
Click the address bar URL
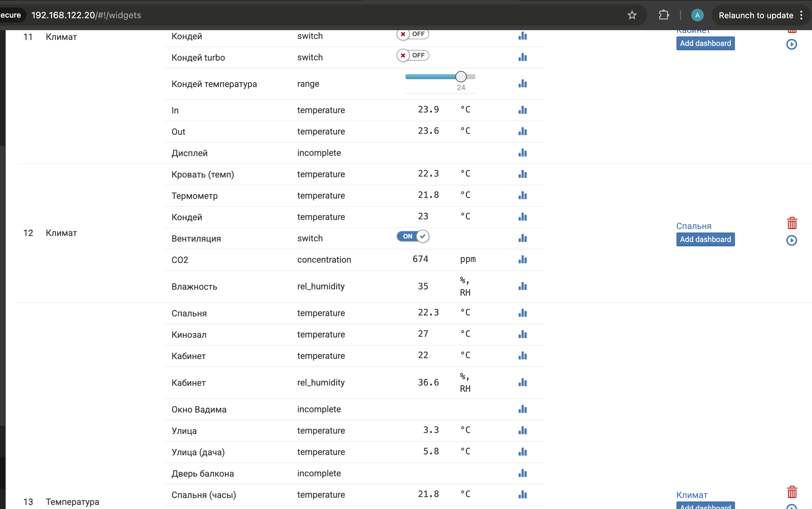(86, 15)
